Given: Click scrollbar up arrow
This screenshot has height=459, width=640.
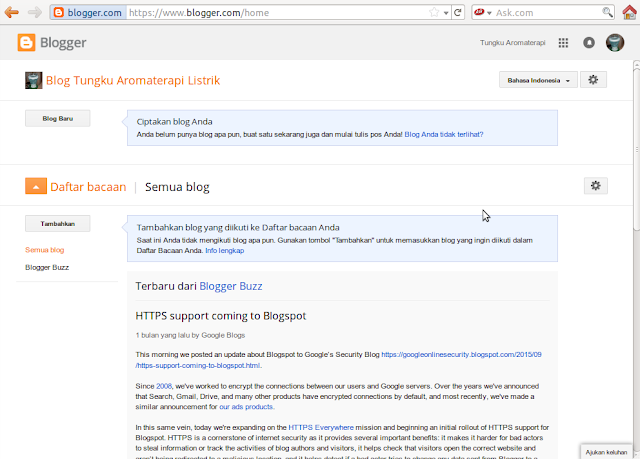Looking at the screenshot, I should point(636,64).
